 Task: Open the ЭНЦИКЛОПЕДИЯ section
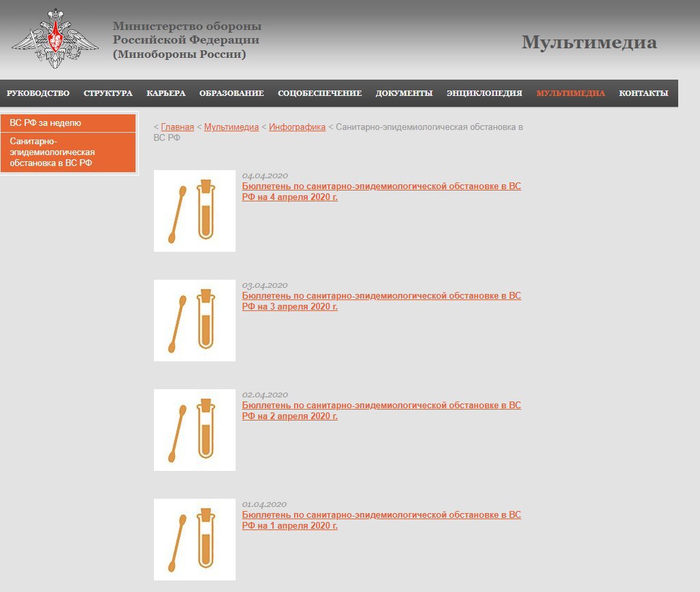point(484,93)
